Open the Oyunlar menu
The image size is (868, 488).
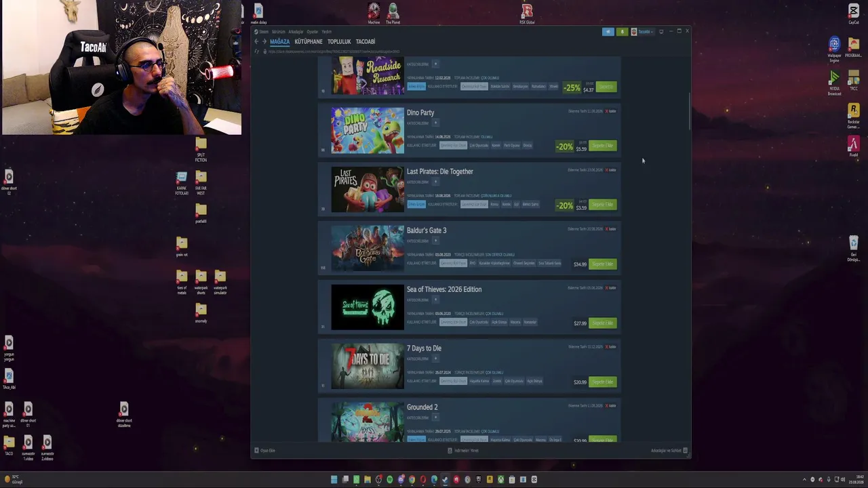[313, 32]
